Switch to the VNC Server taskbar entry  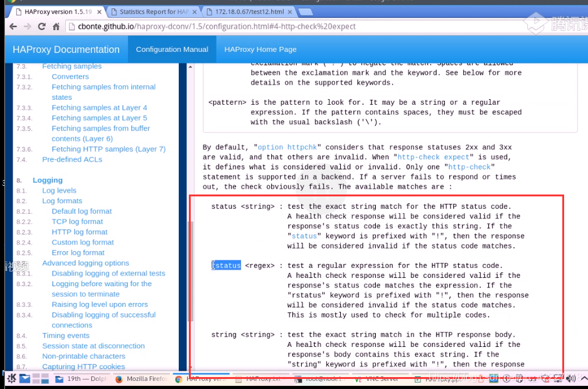point(379,379)
